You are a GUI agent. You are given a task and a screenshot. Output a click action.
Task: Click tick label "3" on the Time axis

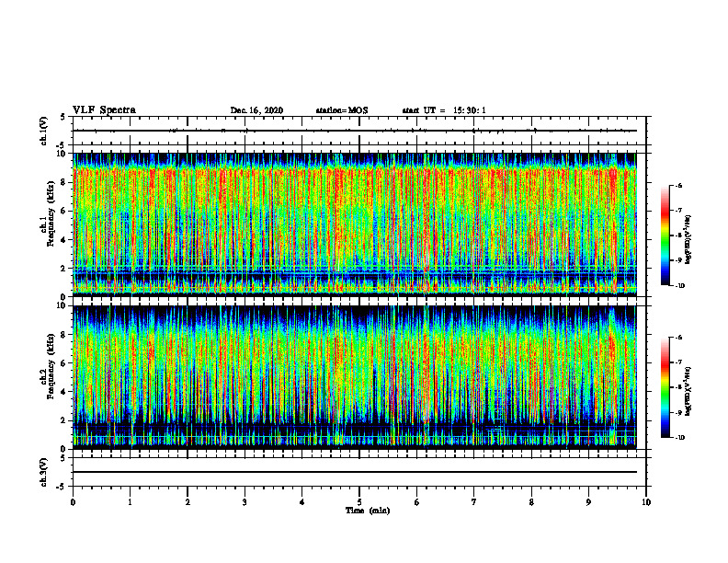click(245, 502)
